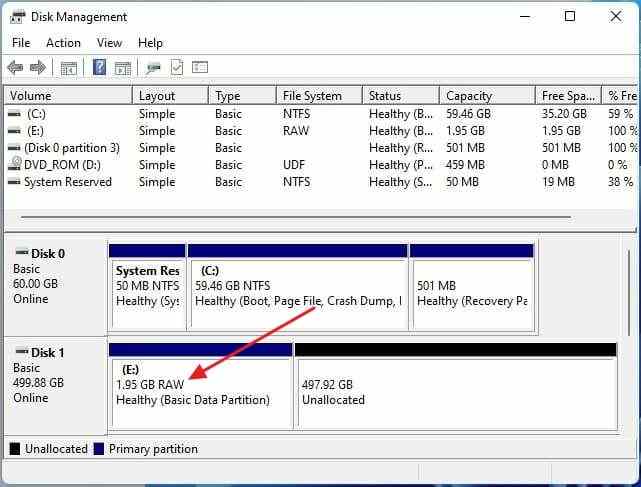Select the (E:) 1.95 GB RAW partition block

click(201, 387)
